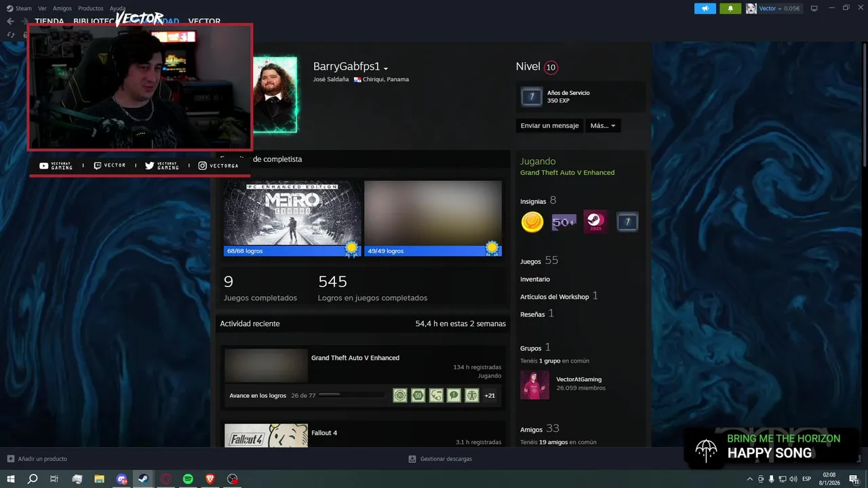Click the Añadir un producto plus icon
This screenshot has width=868, height=488.
tap(10, 459)
